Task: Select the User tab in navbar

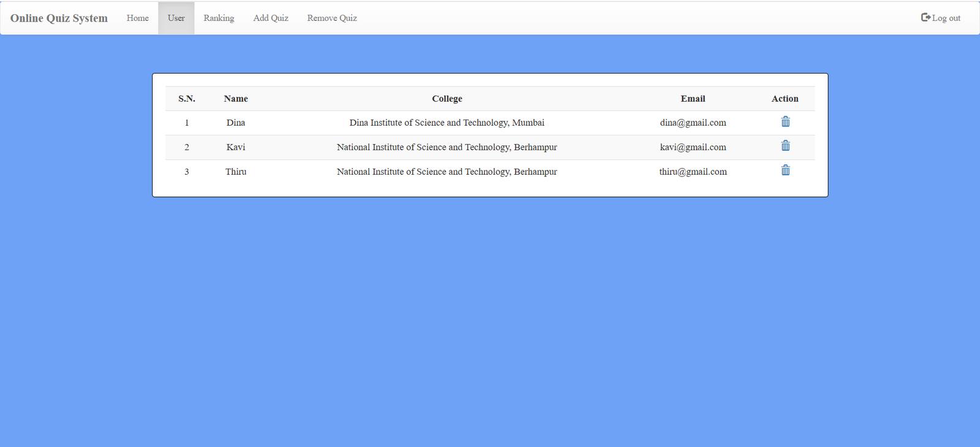Action: point(176,18)
